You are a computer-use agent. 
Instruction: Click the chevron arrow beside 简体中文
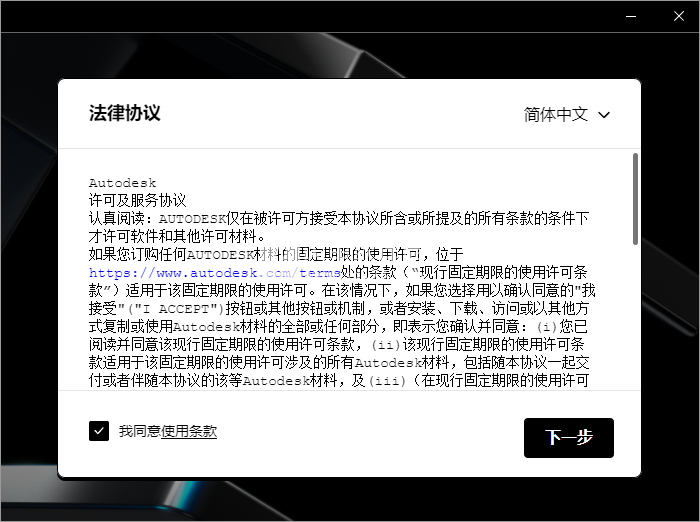[x=604, y=115]
